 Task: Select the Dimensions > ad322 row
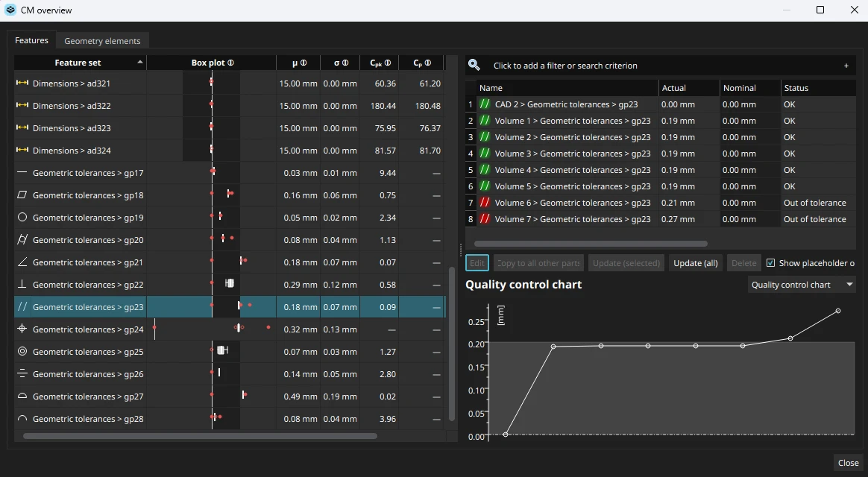pos(72,106)
